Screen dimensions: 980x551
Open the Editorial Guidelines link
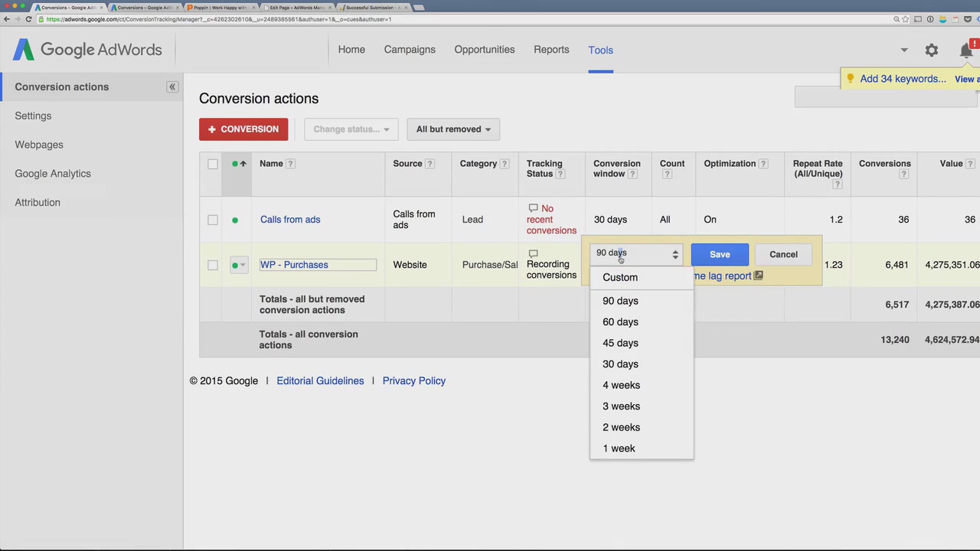(320, 381)
